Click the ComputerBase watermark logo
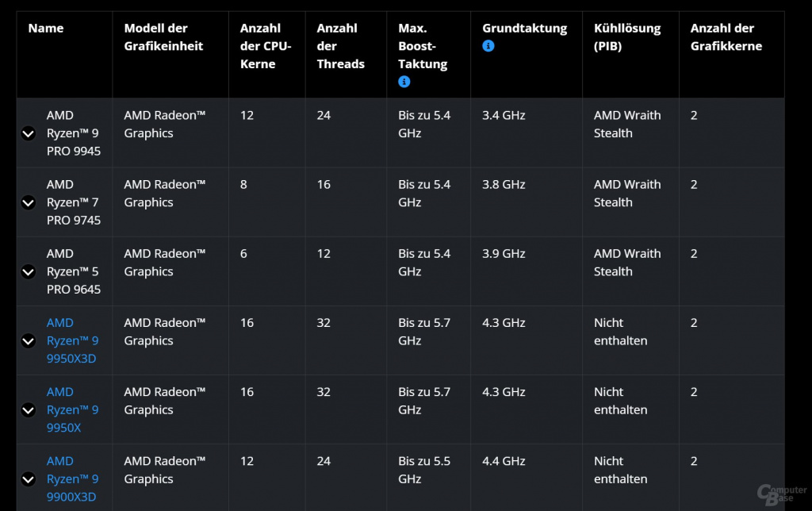 [x=780, y=494]
